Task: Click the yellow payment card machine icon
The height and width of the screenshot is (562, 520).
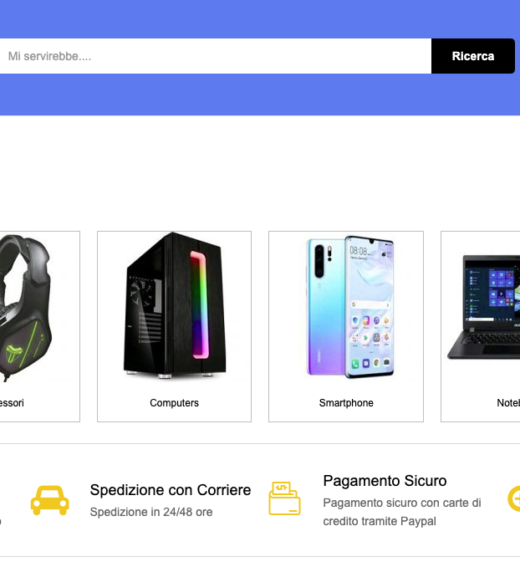Action: pyautogui.click(x=285, y=498)
